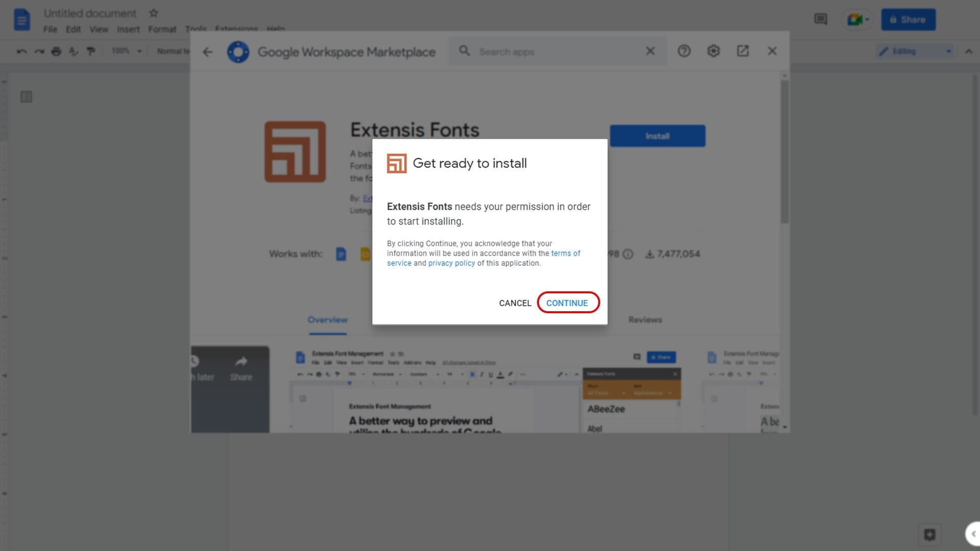The width and height of the screenshot is (980, 551).
Task: Click the Spell check icon
Action: point(73,51)
